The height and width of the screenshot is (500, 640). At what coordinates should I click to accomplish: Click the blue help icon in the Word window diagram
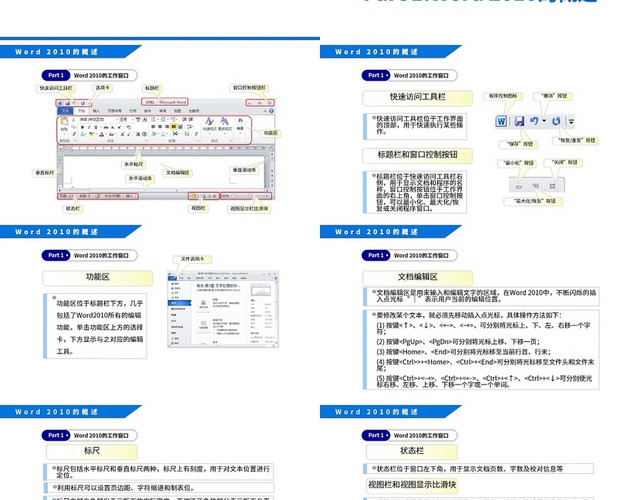(x=271, y=111)
